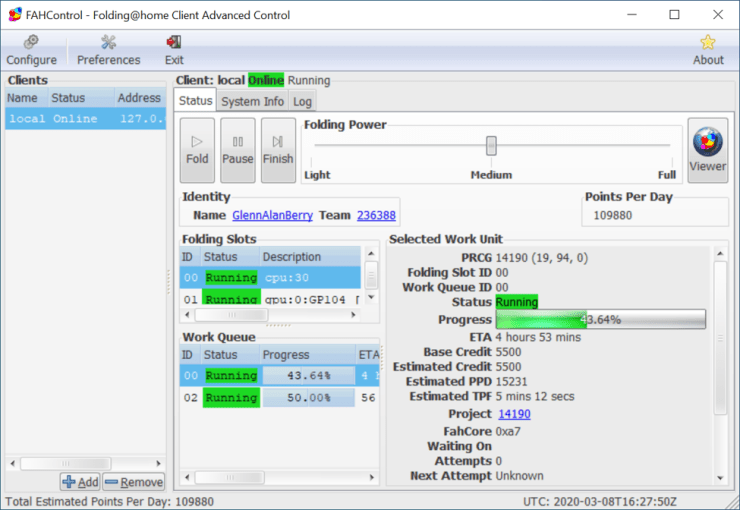Click Total Estimated Points Per Day status text
Viewport: 740px width, 510px height.
click(x=109, y=502)
